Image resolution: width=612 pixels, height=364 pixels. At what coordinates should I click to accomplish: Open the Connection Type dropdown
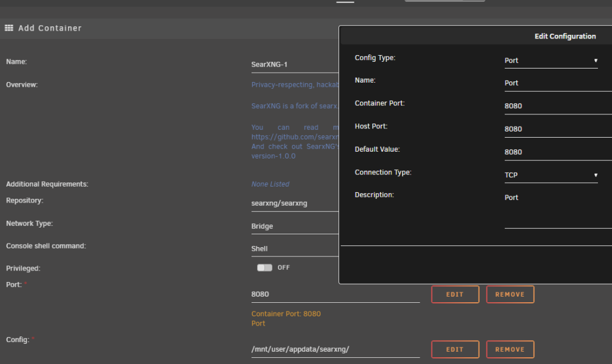pyautogui.click(x=551, y=175)
